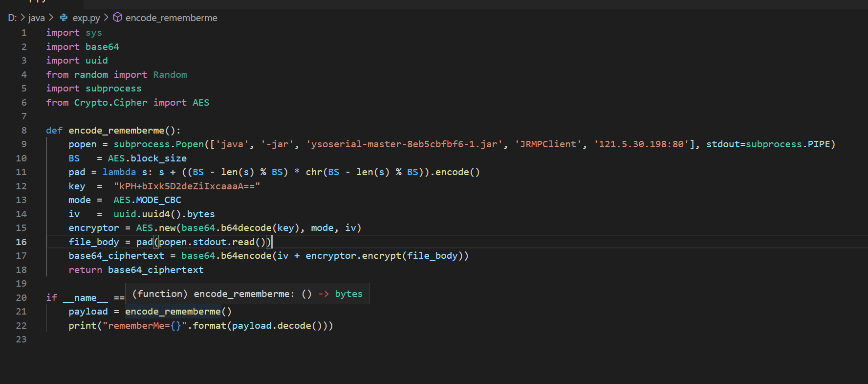Expand chevron after 'java' in breadcrumb
This screenshot has height=384, width=868.
tap(51, 18)
